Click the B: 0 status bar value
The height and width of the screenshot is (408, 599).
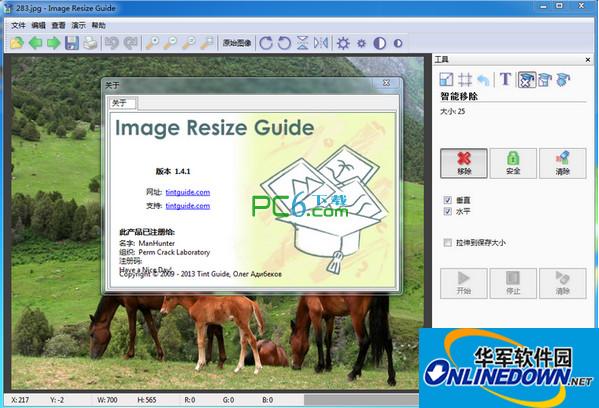point(267,400)
